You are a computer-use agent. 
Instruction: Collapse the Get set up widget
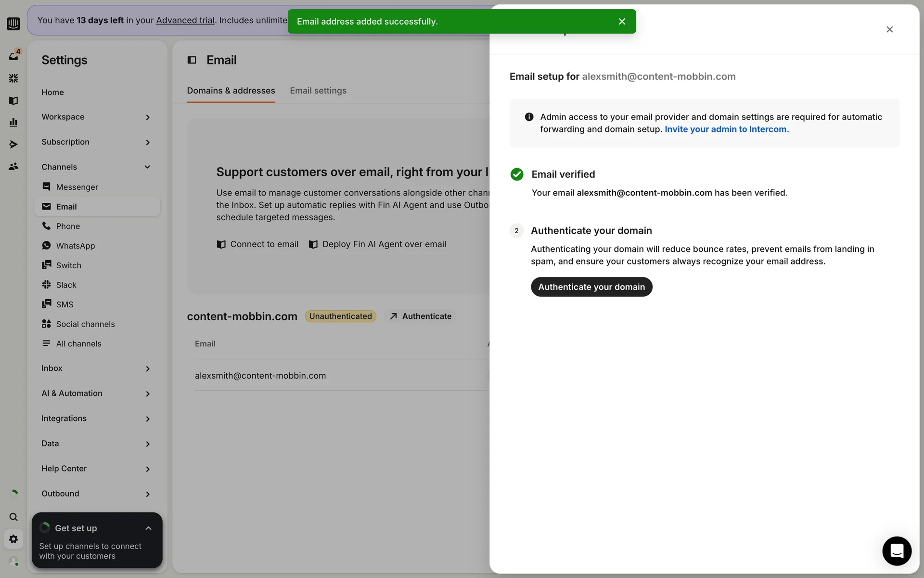[148, 528]
